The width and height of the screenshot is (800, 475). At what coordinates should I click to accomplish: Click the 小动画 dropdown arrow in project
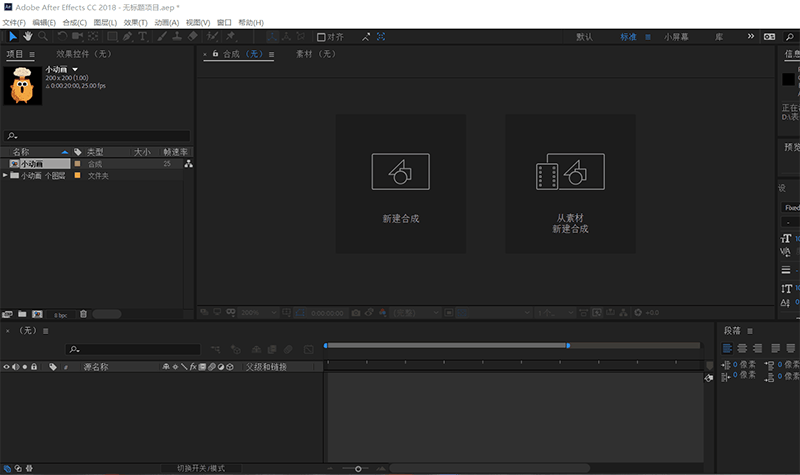[75, 69]
